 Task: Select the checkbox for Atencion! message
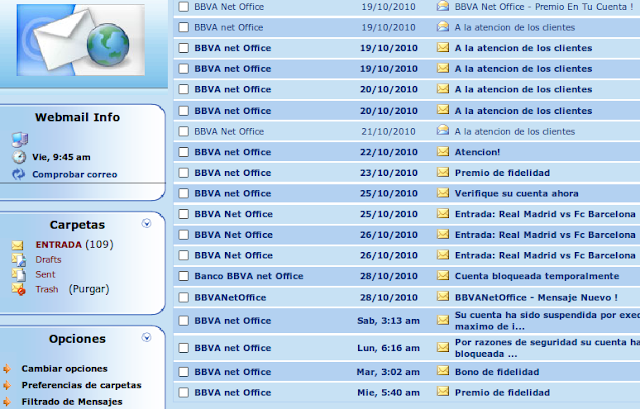(184, 152)
